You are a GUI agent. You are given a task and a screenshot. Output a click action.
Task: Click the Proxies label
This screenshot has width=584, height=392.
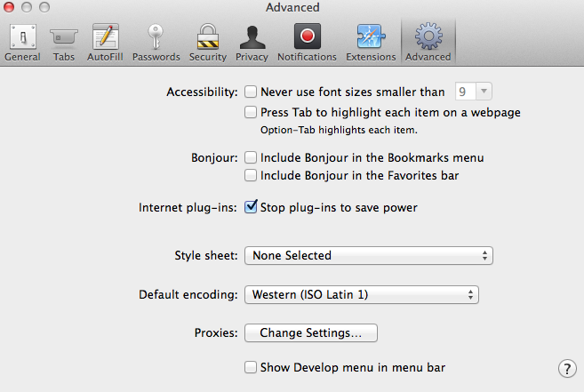216,332
